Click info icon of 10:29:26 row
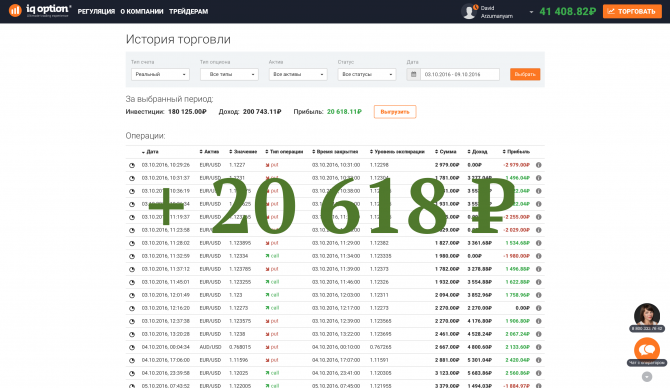Viewport: 670px width, 388px height. [538, 165]
